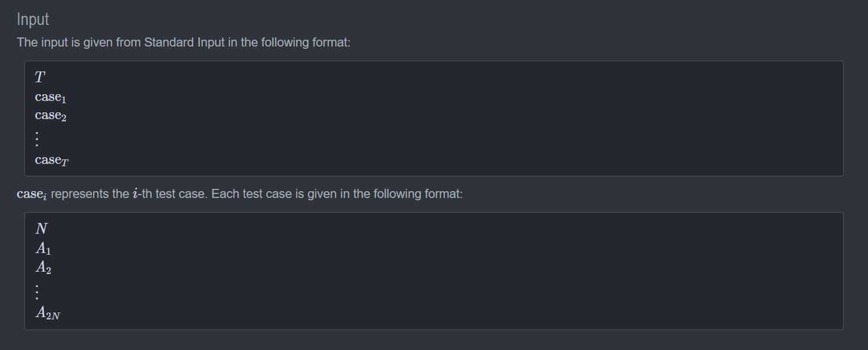Screen dimensions: 868x350
Task: Click the phrase "Each test case is given"
Action: pyautogui.click(x=274, y=194)
